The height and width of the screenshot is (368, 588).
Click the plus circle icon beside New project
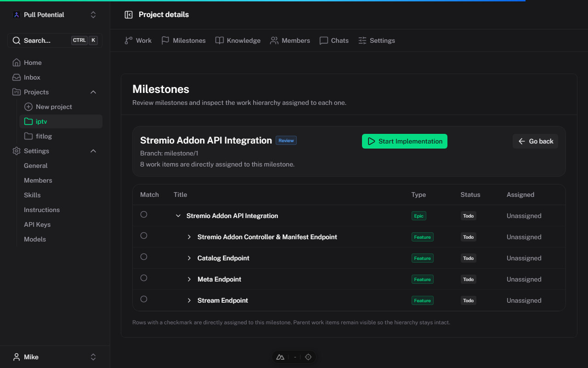(28, 107)
